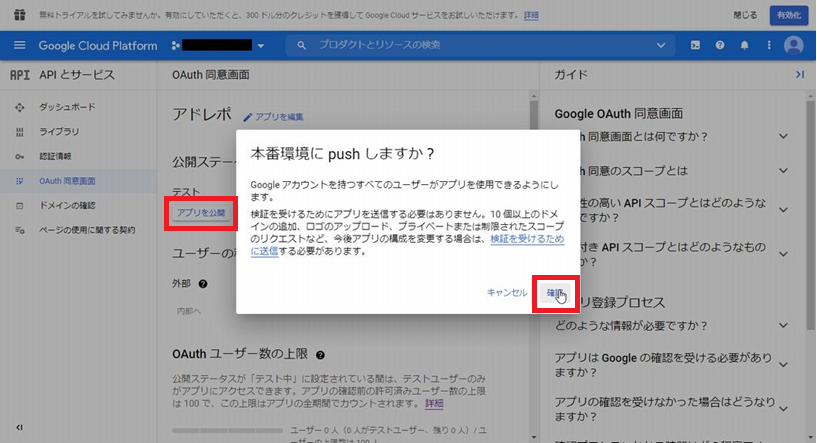Click the OAuth 同意画面 sidebar icon
Screen dimensions: 817x443
20,181
